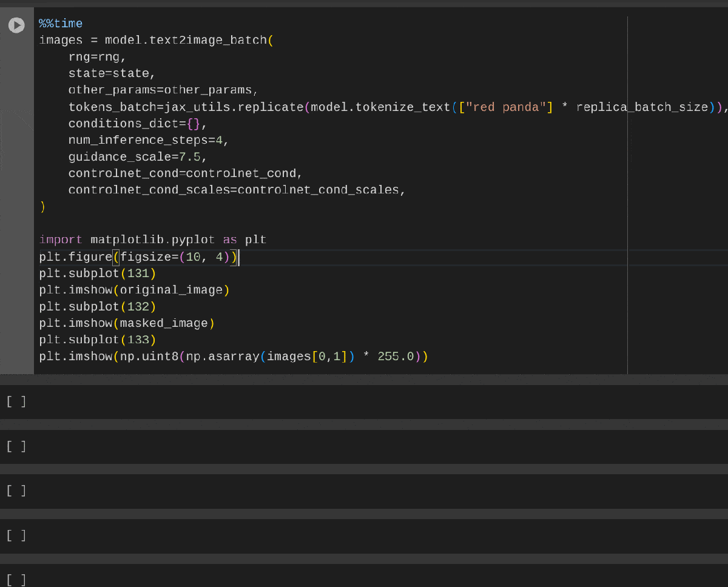The height and width of the screenshot is (587, 728).
Task: Run the text2image_batch code cell
Action: click(x=16, y=25)
